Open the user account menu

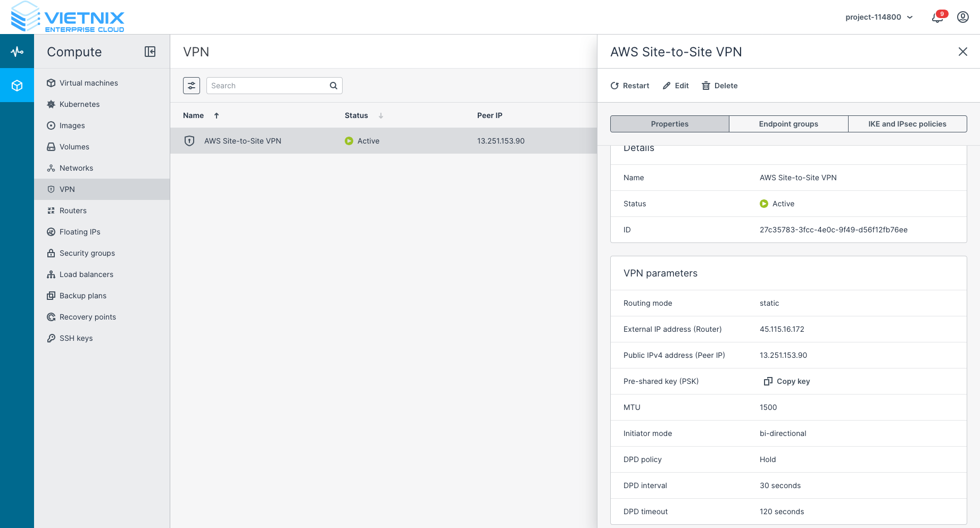click(962, 17)
